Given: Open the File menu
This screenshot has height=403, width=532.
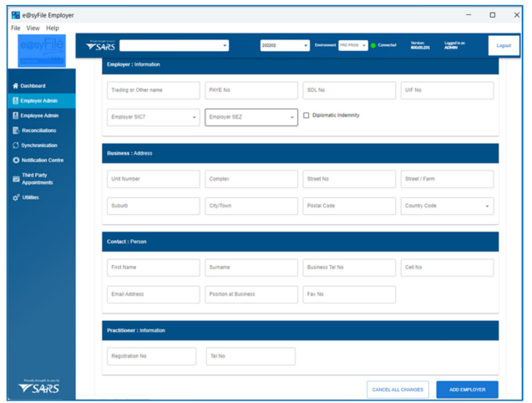Looking at the screenshot, I should [15, 28].
